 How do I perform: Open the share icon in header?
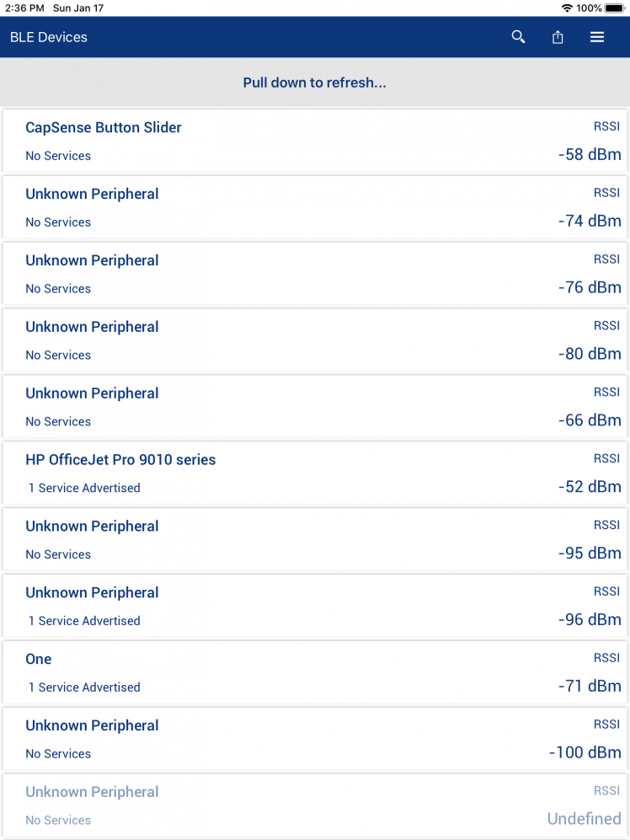click(x=558, y=37)
